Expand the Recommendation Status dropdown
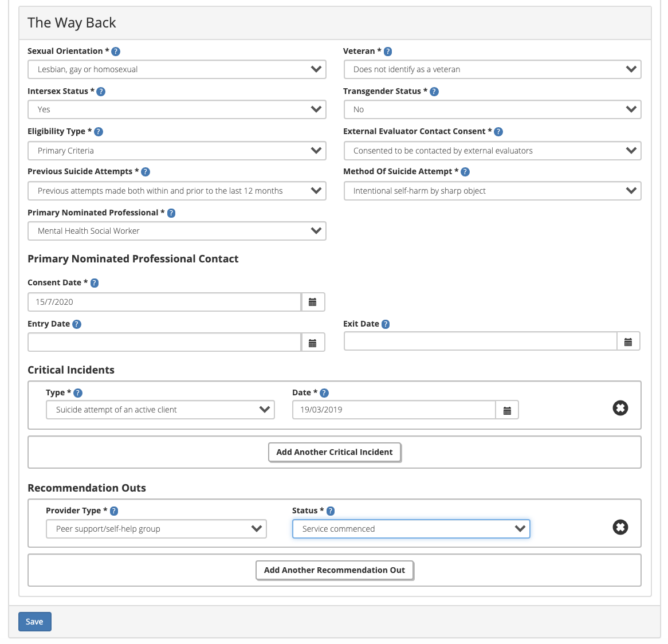Image resolution: width=668 pixels, height=644 pixels. pyautogui.click(x=411, y=529)
